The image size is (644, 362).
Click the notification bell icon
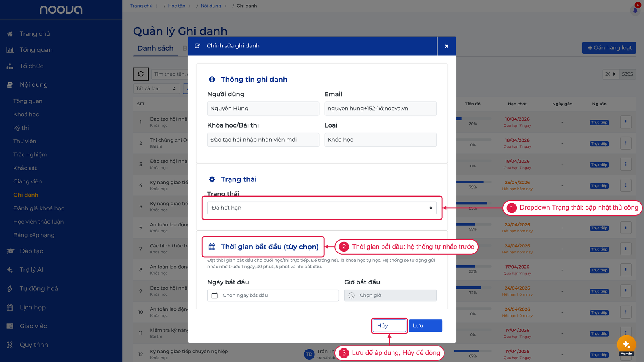(635, 10)
